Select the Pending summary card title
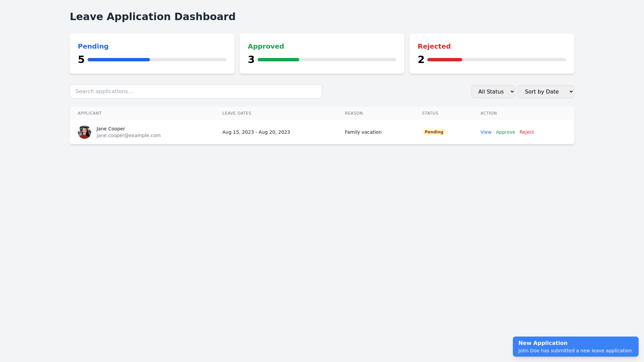644x362 pixels. pyautogui.click(x=93, y=46)
